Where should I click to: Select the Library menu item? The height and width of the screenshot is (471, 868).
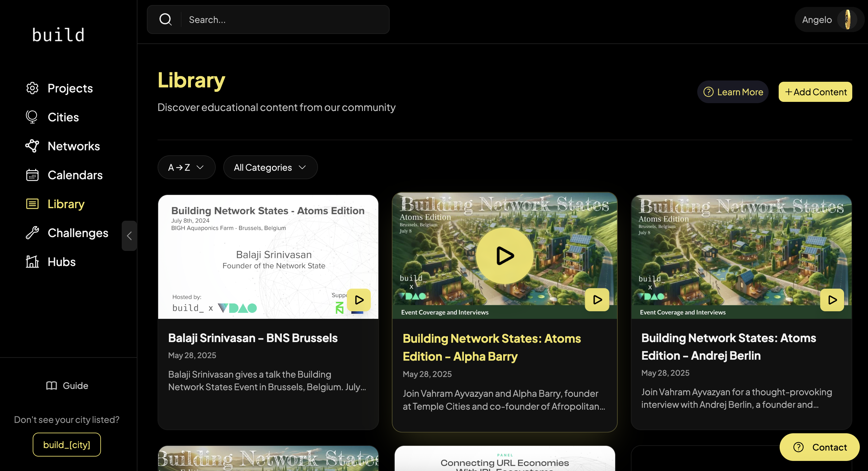pos(66,204)
